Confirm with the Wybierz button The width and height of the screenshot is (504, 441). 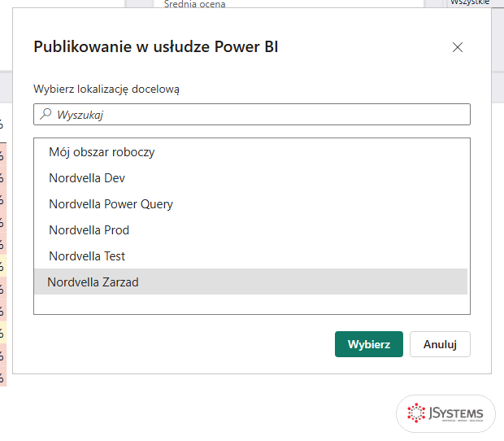click(369, 344)
